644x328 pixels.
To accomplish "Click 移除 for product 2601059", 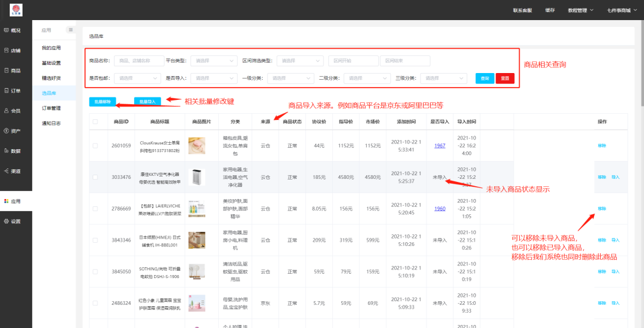I will (x=602, y=145).
